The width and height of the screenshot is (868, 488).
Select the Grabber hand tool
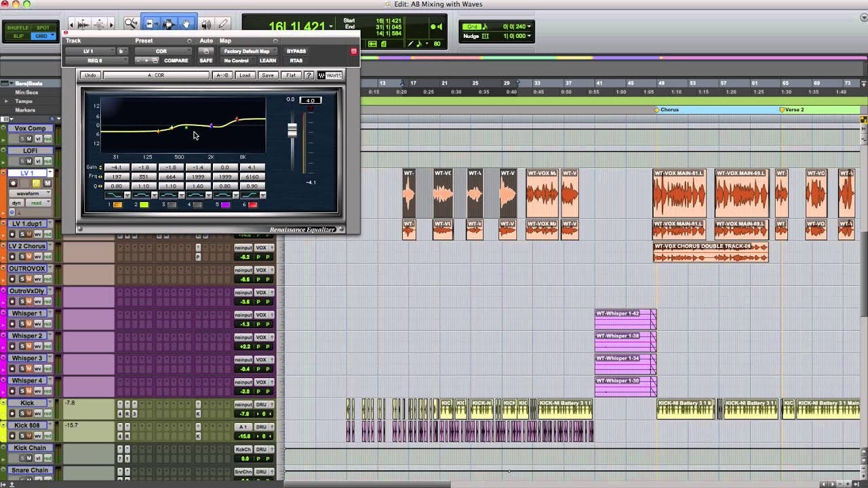pyautogui.click(x=186, y=24)
